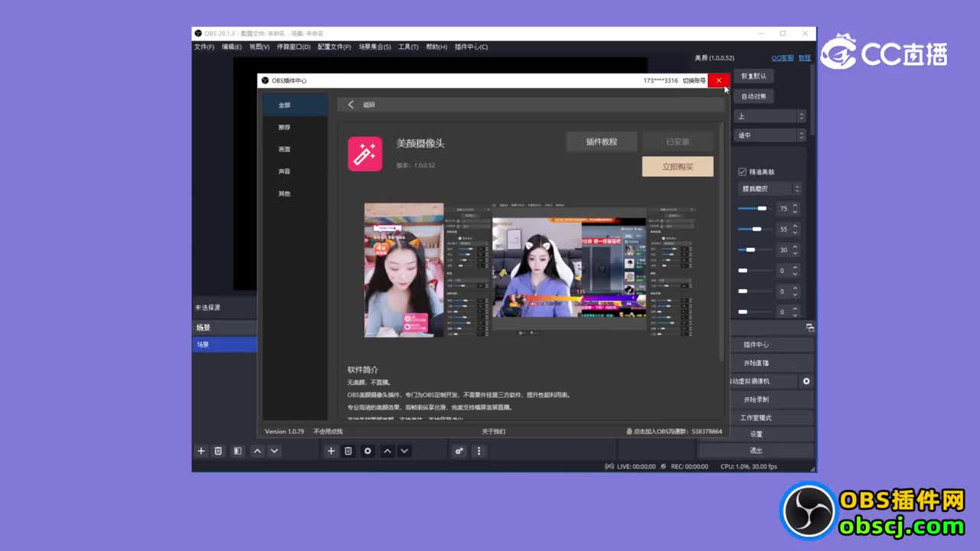980x551 pixels.
Task: Select the 全部 category tab
Action: (296, 105)
